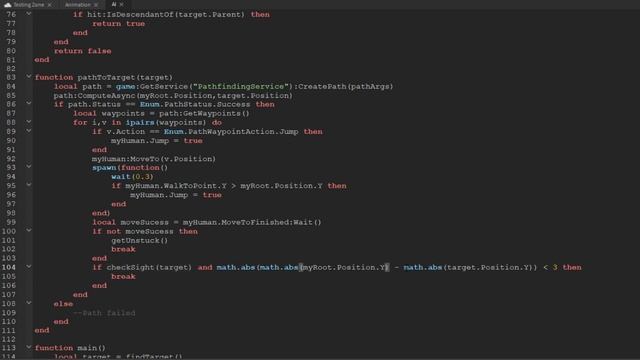Screen dimensions: 640x360
Task: Click myHuman.WalkToPoint.Y on line 95
Action: [176, 186]
